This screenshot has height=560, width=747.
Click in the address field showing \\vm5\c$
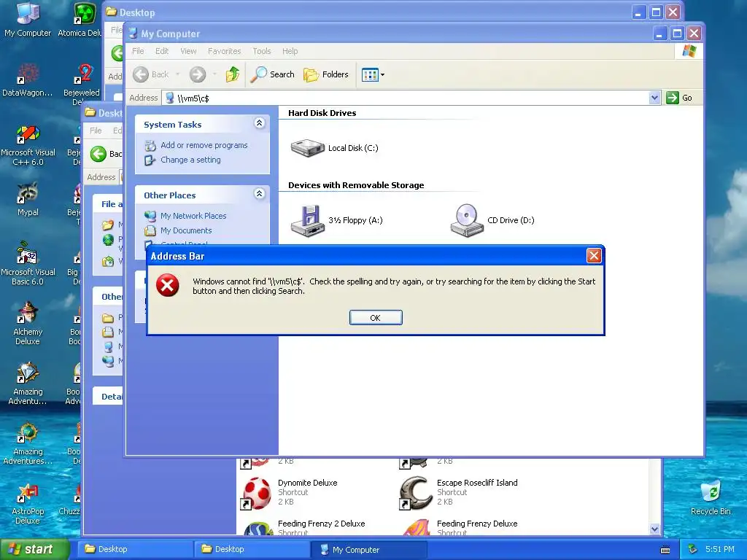(x=405, y=98)
